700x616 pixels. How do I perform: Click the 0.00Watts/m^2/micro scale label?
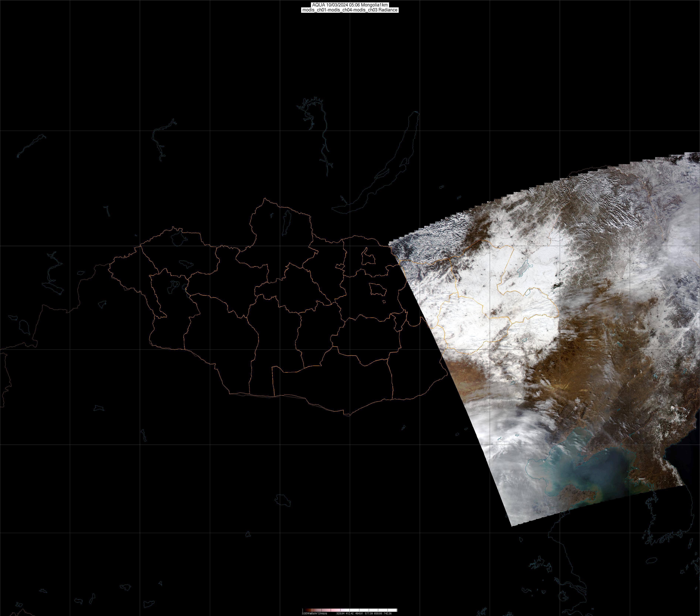314,613
